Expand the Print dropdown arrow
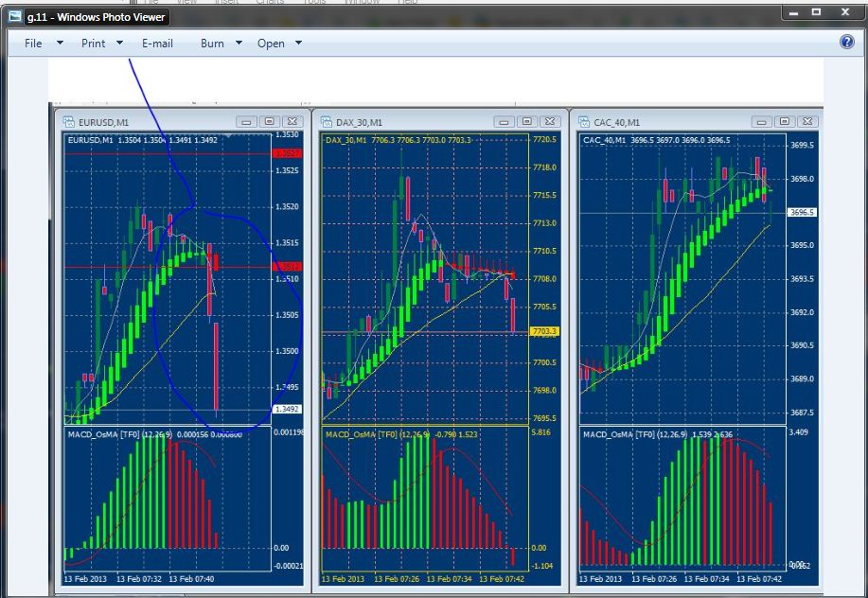 tap(119, 43)
